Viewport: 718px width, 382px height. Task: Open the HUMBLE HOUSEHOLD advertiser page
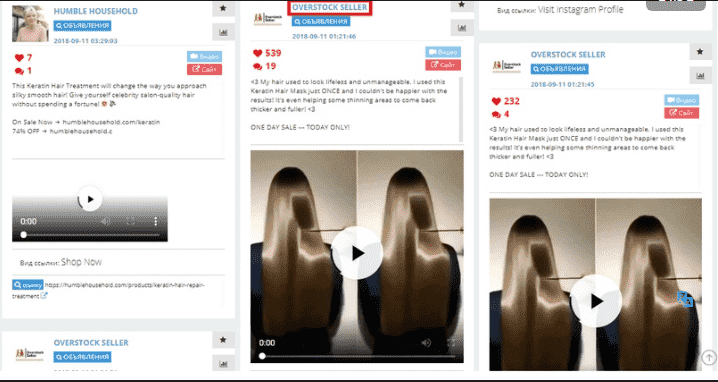95,11
